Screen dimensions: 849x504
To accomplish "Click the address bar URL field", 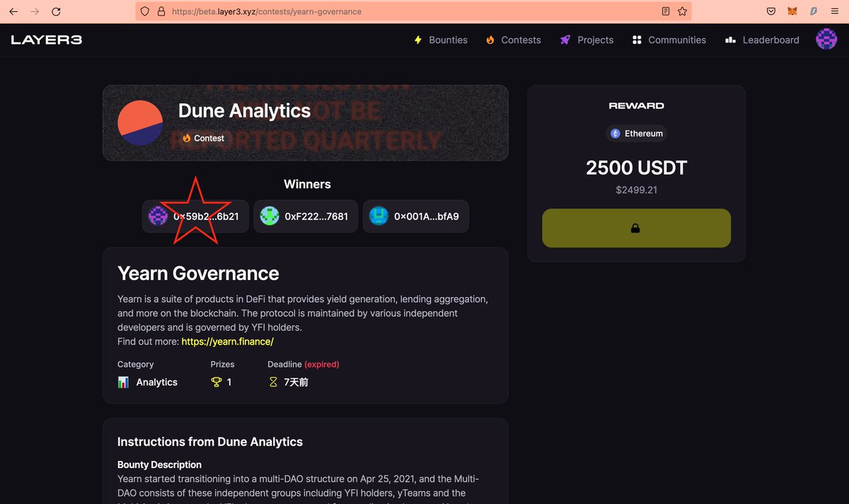I will click(413, 11).
